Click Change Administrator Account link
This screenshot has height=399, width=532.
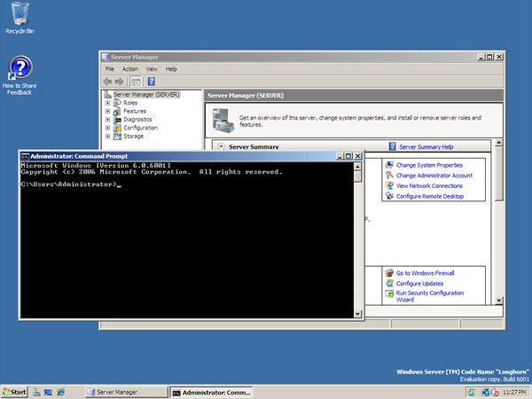click(434, 176)
